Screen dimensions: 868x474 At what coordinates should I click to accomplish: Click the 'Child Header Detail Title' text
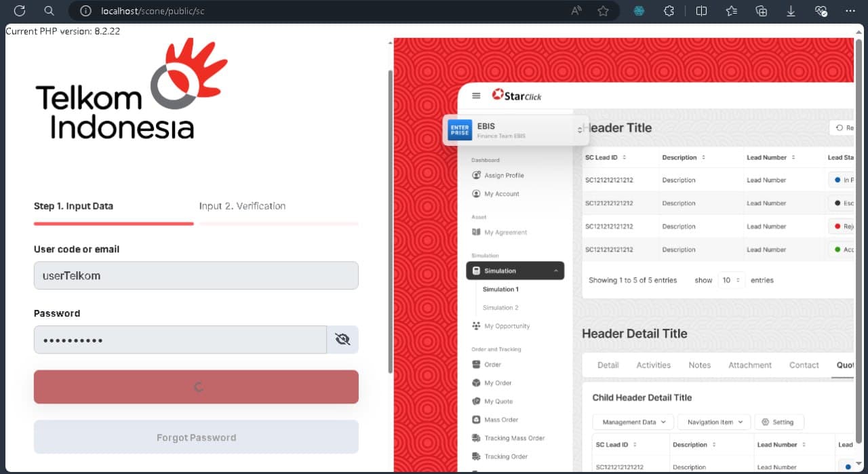[x=642, y=397]
